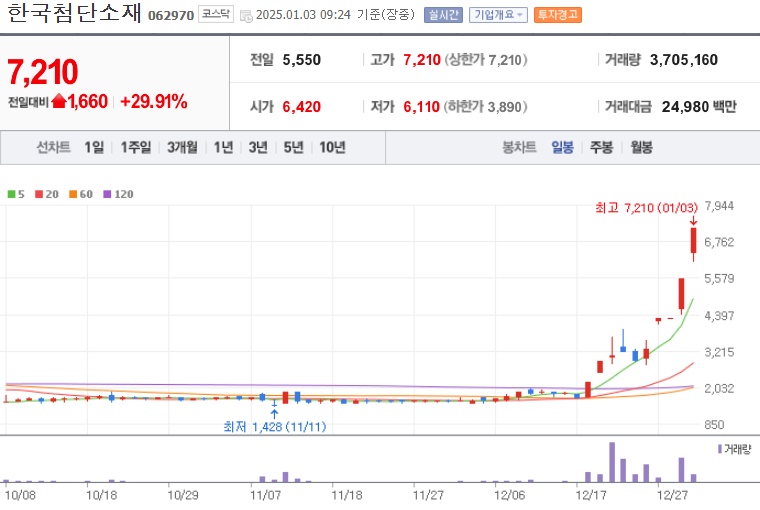Click the 거래대금 24,980 백만 value

tap(699, 107)
